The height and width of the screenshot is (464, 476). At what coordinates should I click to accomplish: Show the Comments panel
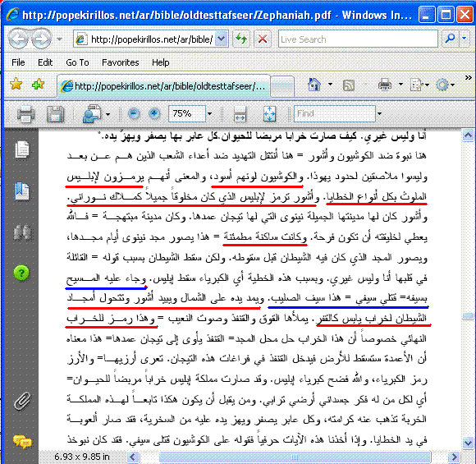(22, 442)
